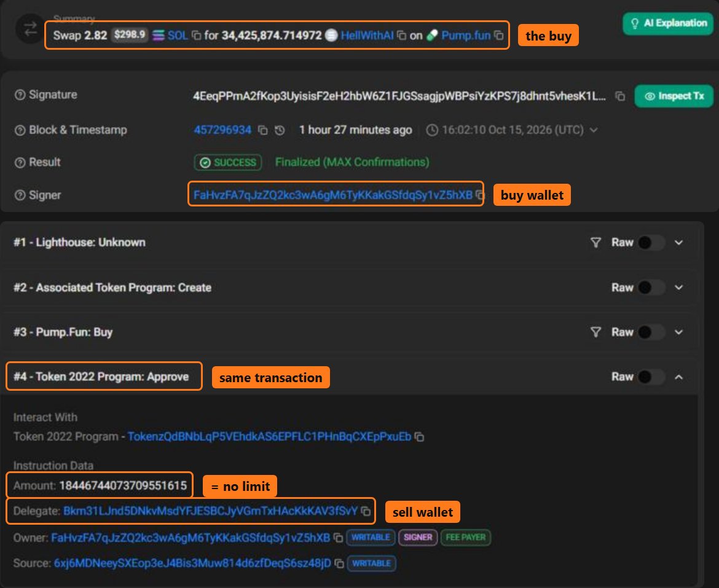Click the Inspect Tx button
The image size is (719, 588).
(x=674, y=96)
